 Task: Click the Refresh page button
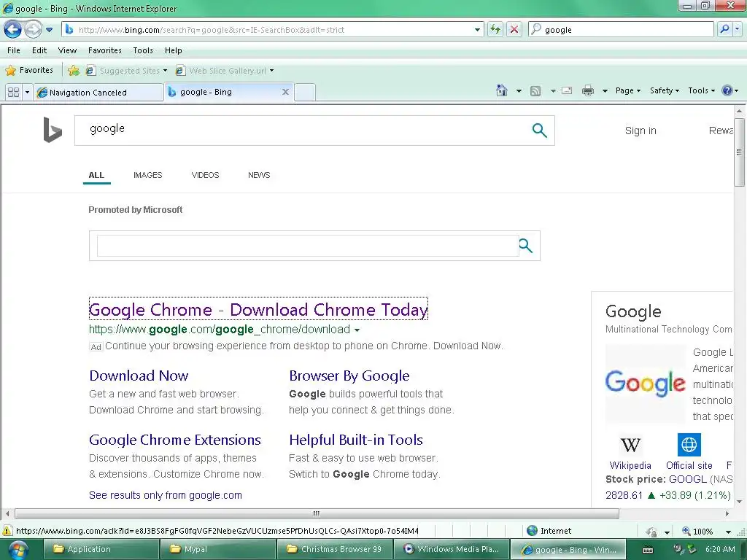(495, 29)
